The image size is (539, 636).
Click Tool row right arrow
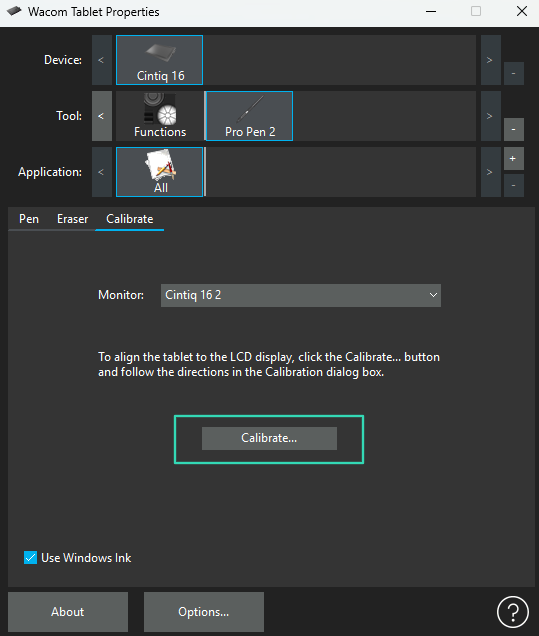(x=490, y=116)
